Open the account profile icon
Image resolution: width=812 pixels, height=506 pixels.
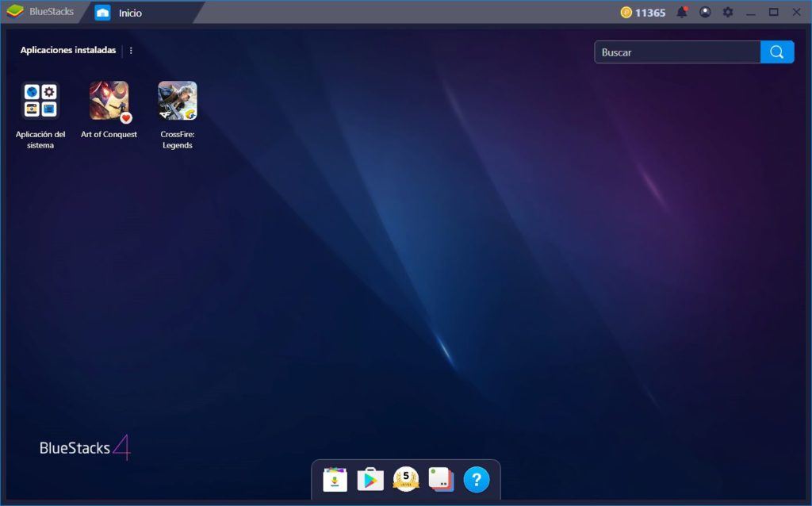coord(704,12)
